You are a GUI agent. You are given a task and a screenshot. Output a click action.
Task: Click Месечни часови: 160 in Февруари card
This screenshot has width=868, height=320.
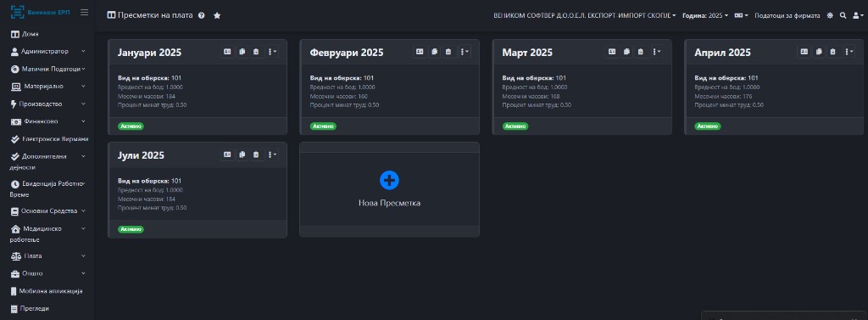click(x=339, y=96)
